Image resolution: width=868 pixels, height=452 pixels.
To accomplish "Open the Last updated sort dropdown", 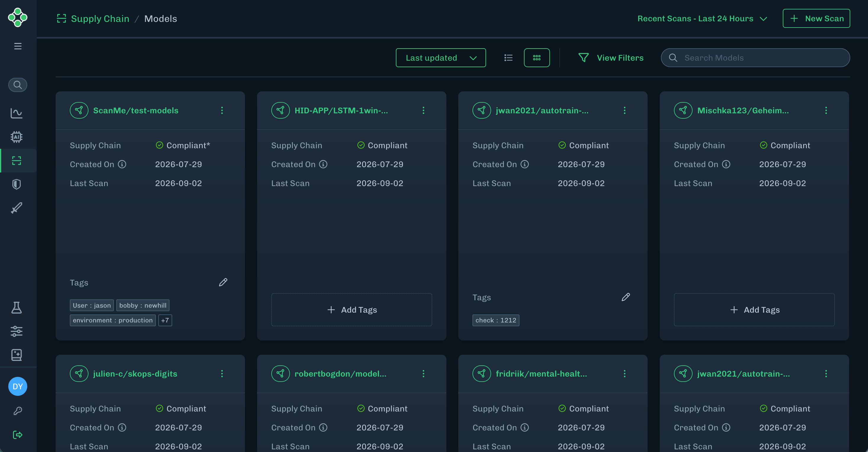I will click(x=441, y=58).
